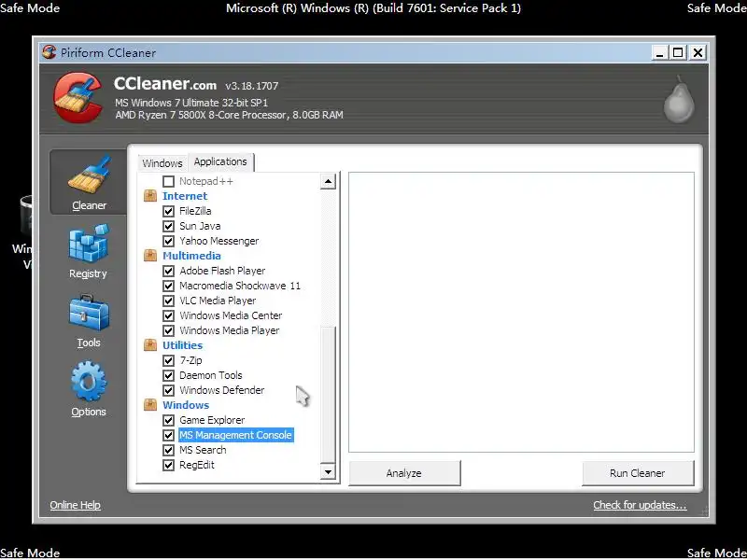The image size is (747, 560).
Task: Click the Multimedia category box icon
Action: click(x=150, y=256)
